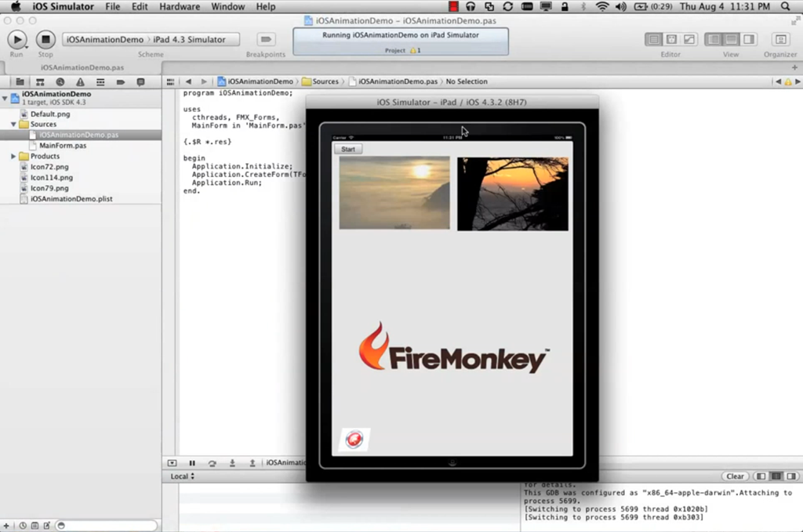Open the Edit menu
This screenshot has width=803, height=532.
[x=140, y=6]
